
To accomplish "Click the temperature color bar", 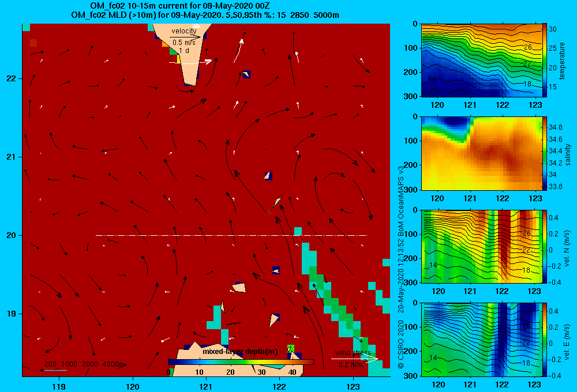I will pyautogui.click(x=545, y=61).
